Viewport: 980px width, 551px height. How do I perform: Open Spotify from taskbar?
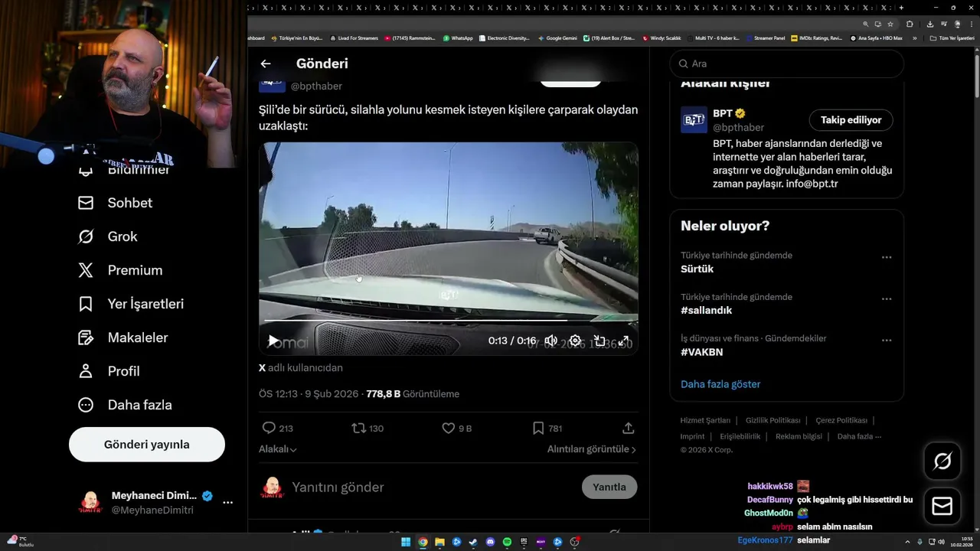507,542
